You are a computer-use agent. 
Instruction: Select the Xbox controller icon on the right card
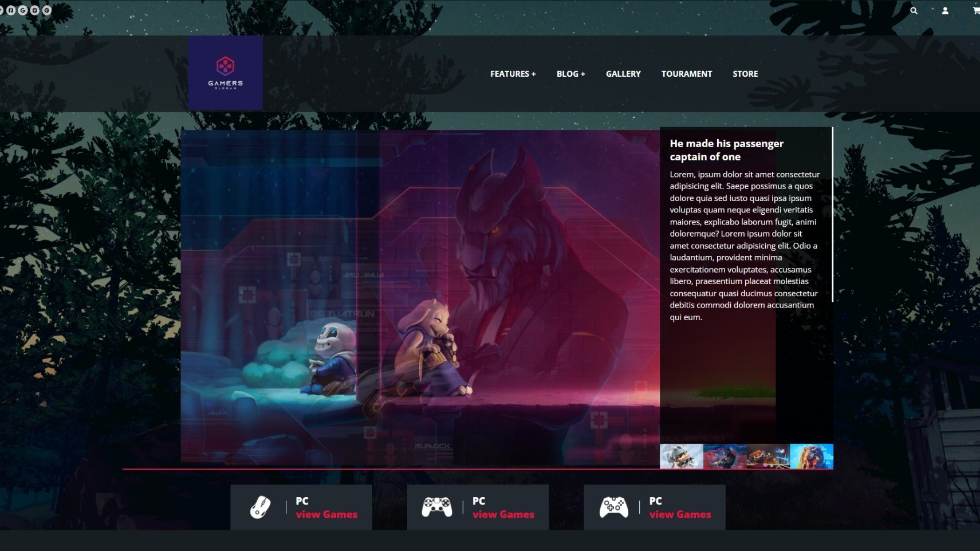coord(615,506)
